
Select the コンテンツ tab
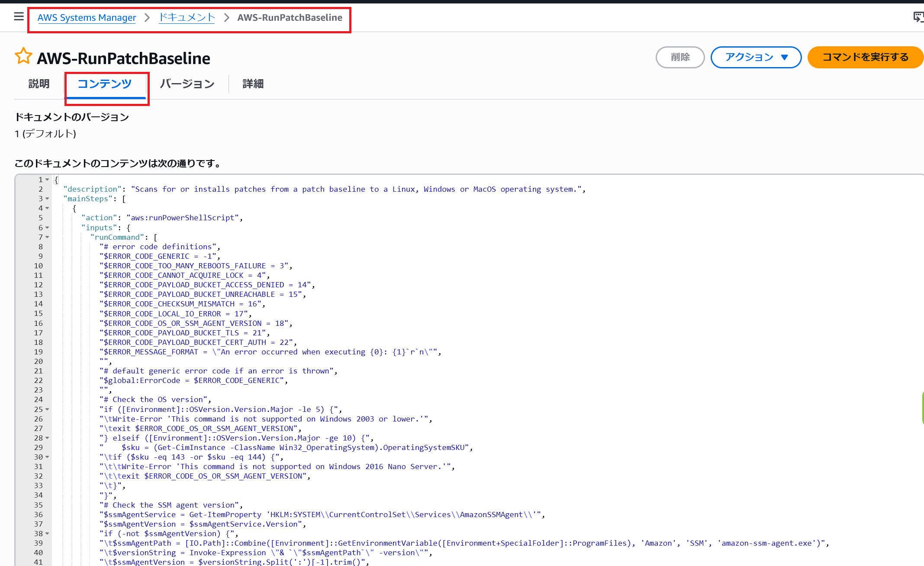point(104,84)
